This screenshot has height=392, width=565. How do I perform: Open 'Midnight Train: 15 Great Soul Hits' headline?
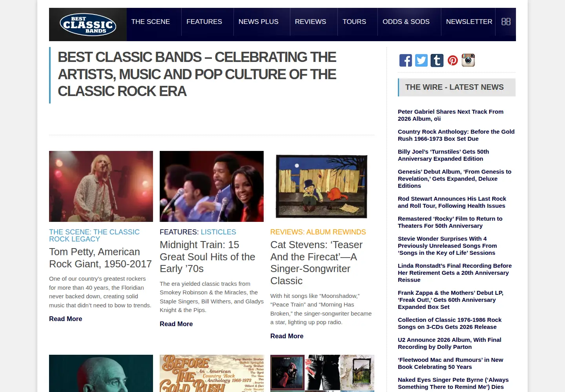[208, 257]
